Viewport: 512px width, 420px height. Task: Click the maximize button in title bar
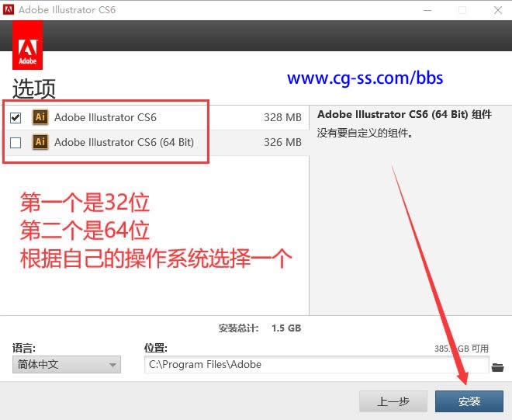tap(462, 10)
